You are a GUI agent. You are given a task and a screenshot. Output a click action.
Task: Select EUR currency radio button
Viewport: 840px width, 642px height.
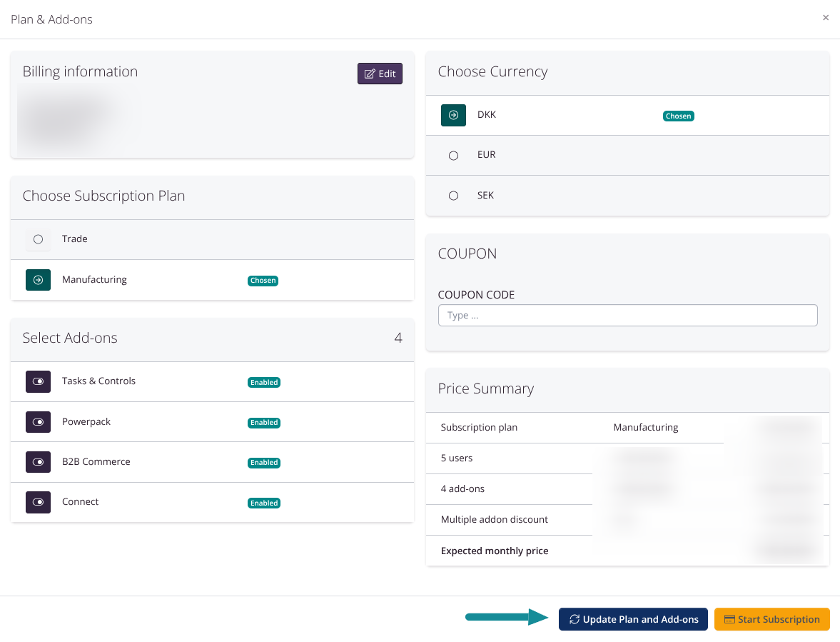(453, 155)
